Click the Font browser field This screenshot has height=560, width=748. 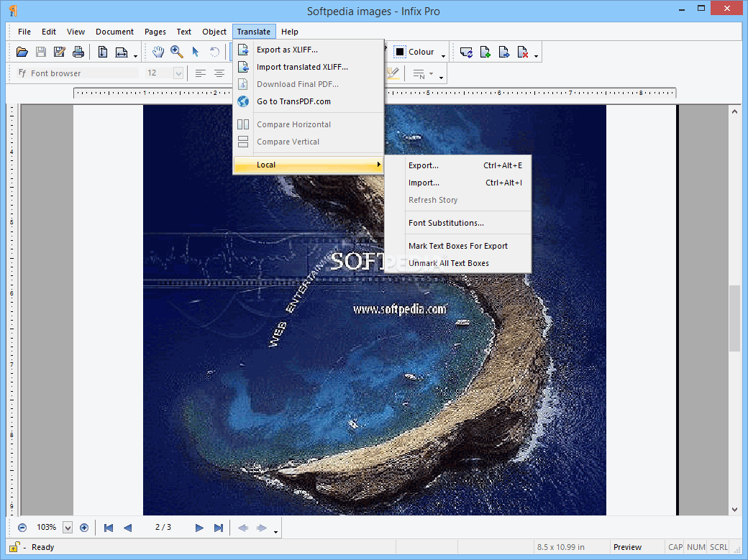[78, 73]
